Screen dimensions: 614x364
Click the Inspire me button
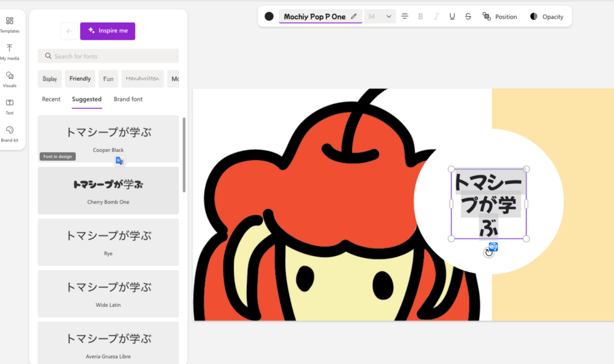pyautogui.click(x=108, y=31)
